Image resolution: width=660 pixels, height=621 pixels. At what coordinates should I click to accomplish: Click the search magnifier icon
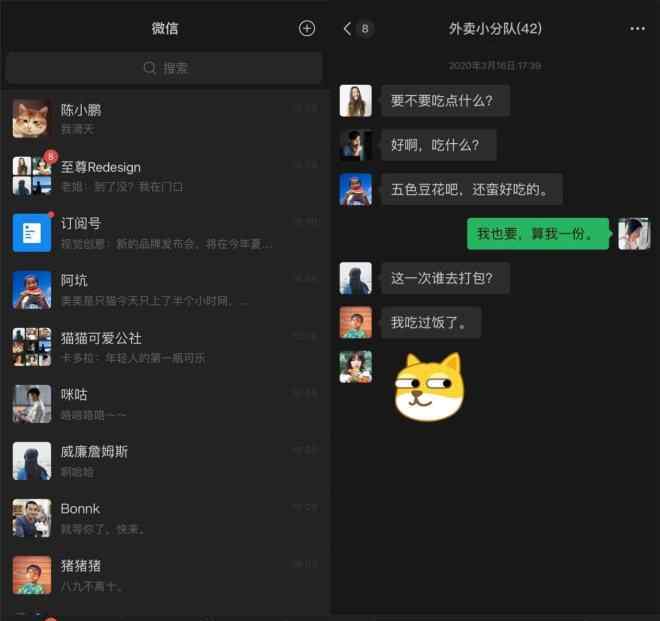tap(149, 68)
